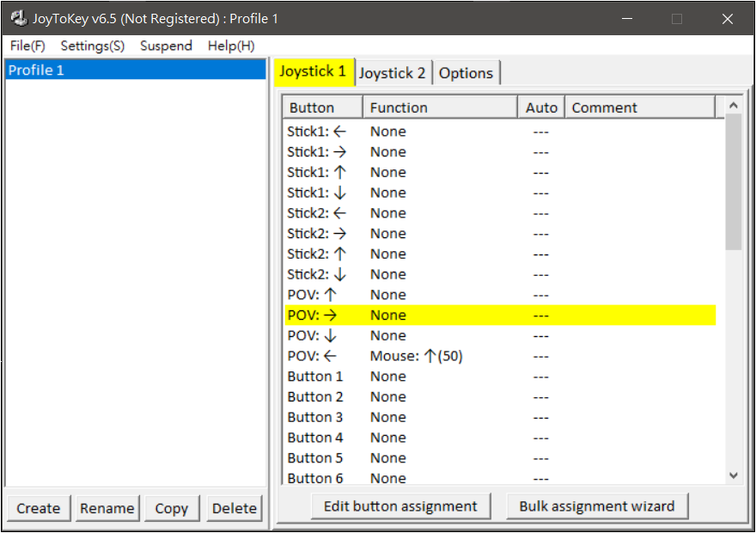Delete the selected profile
The height and width of the screenshot is (533, 756).
coord(235,508)
